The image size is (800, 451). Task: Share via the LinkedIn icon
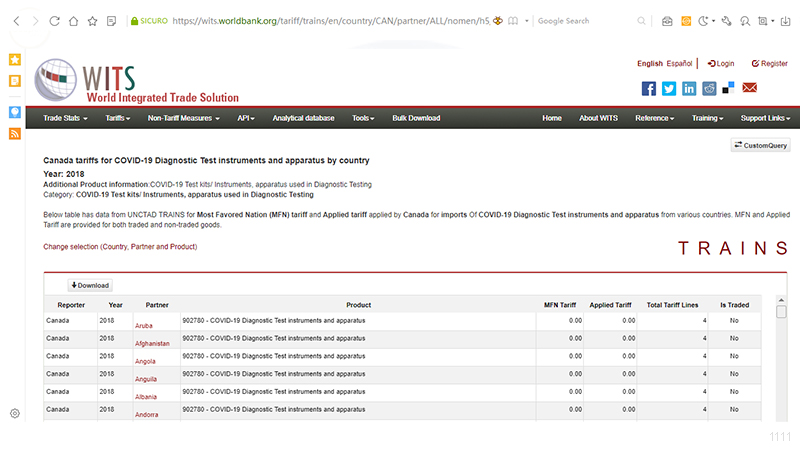[689, 88]
